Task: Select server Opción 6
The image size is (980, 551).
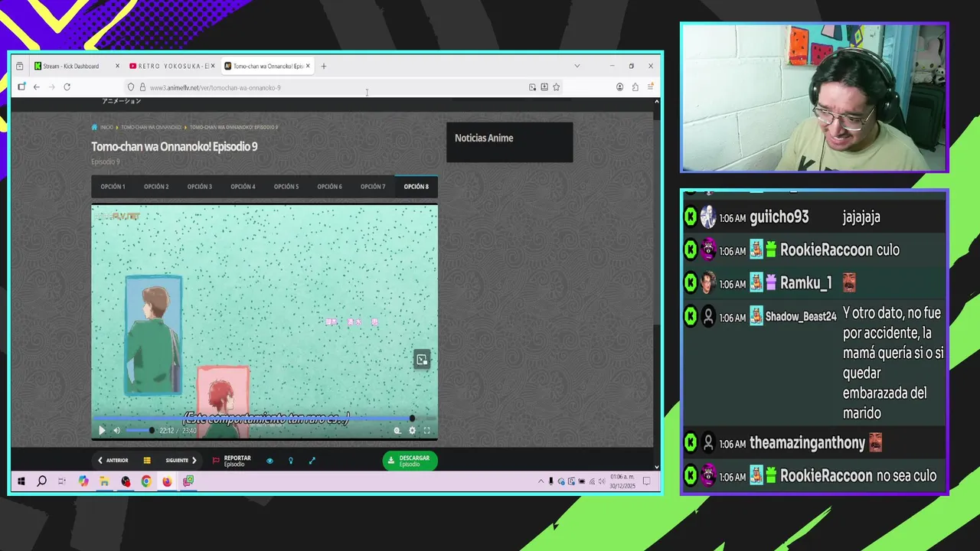Action: click(x=330, y=187)
